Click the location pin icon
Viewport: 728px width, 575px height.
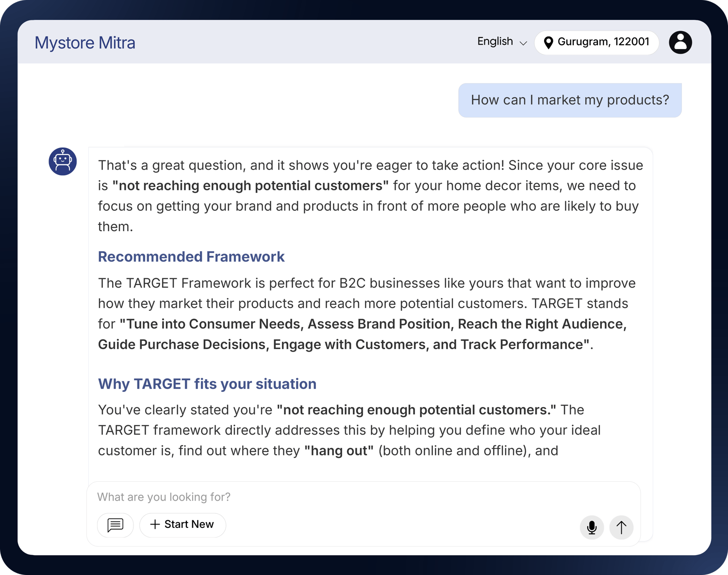coord(548,43)
